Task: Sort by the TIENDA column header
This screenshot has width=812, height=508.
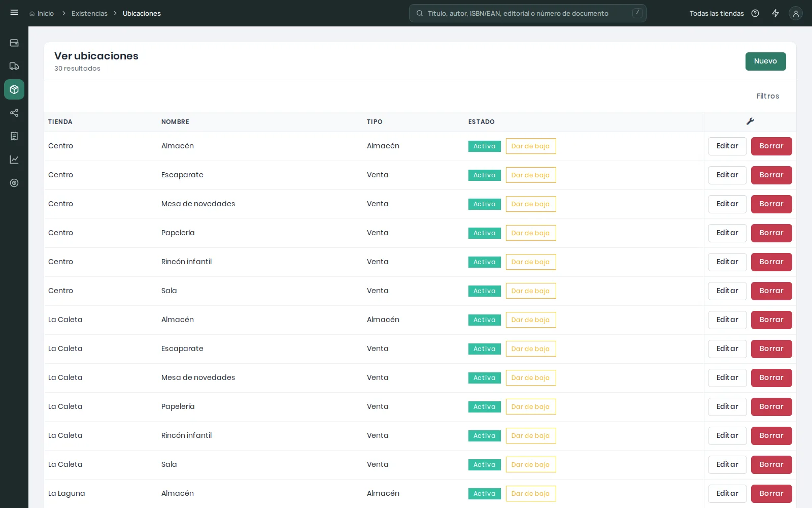Action: tap(60, 122)
